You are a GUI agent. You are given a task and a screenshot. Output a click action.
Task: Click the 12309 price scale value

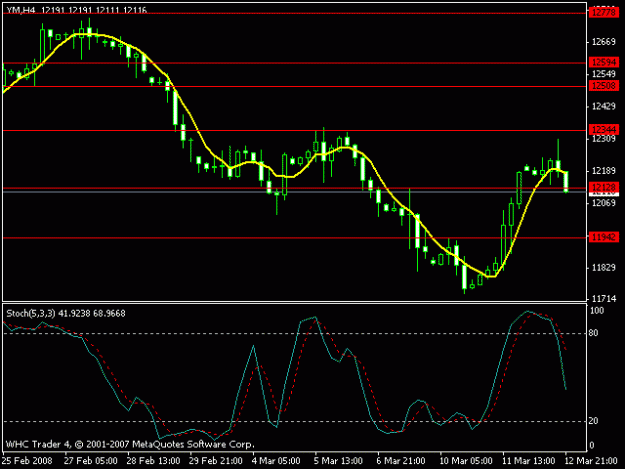(x=603, y=139)
